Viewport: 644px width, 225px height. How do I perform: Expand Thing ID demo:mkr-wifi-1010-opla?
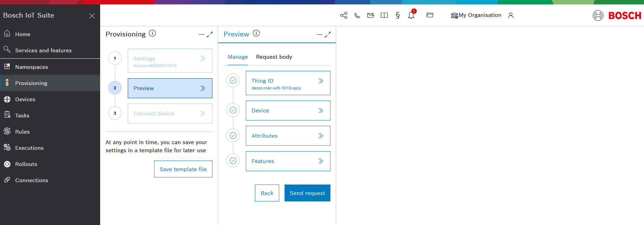coord(288,83)
